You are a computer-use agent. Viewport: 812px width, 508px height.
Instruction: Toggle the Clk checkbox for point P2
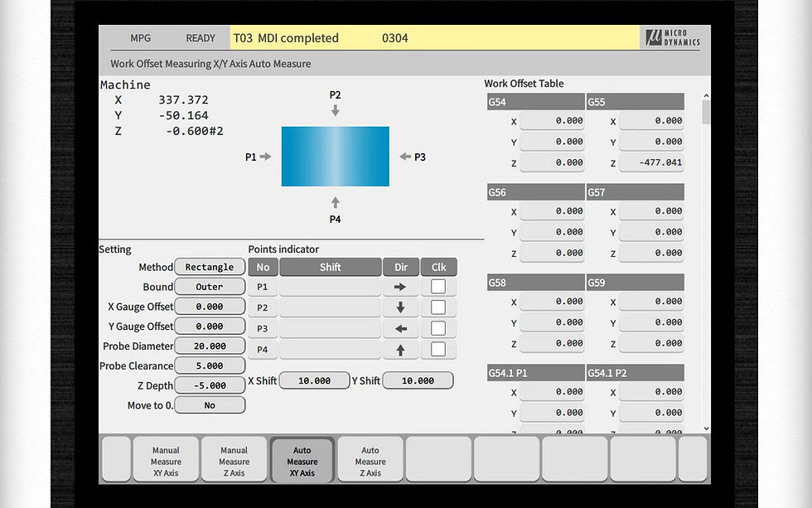(438, 307)
